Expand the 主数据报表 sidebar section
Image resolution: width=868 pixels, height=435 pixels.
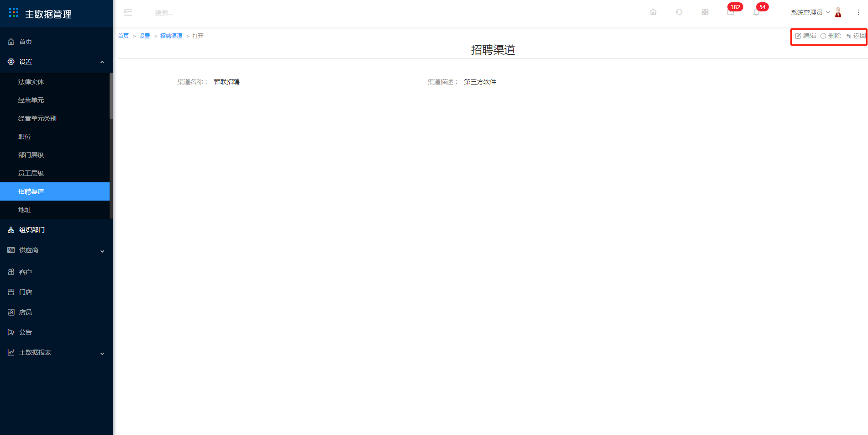pos(57,352)
